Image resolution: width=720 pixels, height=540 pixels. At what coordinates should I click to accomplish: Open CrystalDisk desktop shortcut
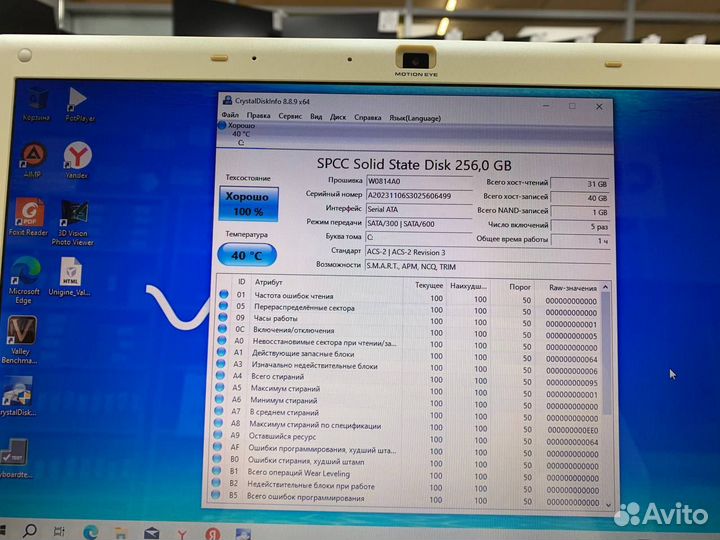[17, 397]
